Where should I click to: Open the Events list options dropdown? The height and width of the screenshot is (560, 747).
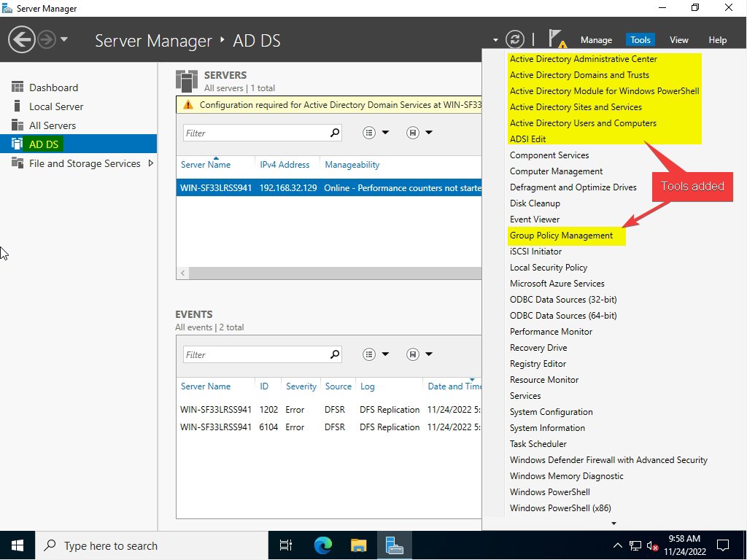pyautogui.click(x=376, y=354)
